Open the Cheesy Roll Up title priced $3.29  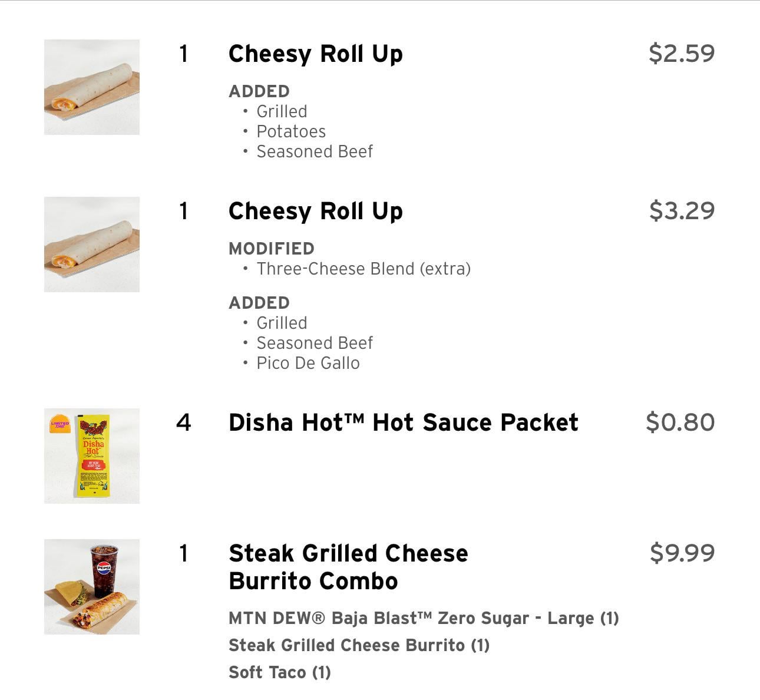pos(315,211)
